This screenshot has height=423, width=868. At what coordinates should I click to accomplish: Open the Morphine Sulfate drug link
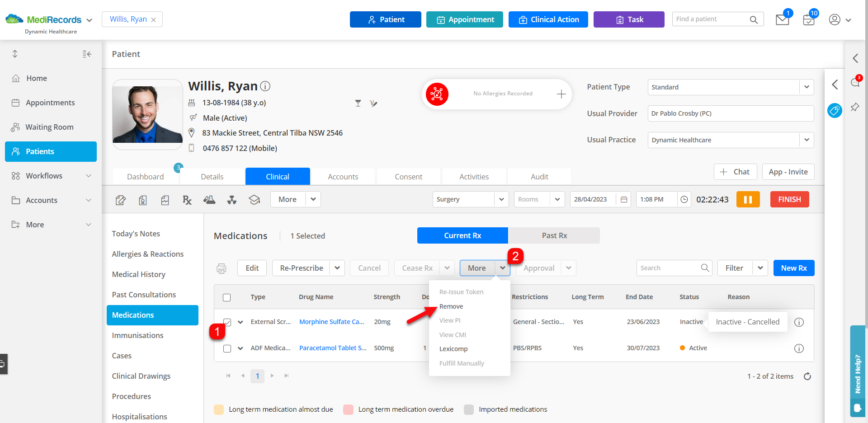331,322
